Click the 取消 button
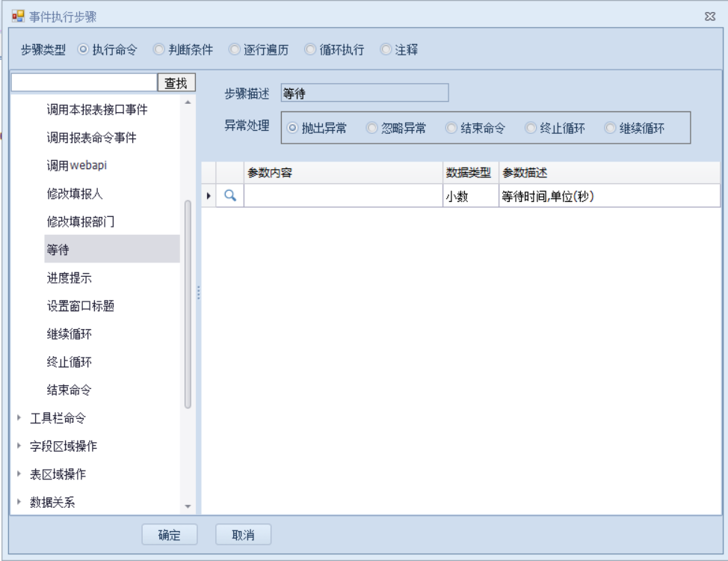 pyautogui.click(x=243, y=535)
